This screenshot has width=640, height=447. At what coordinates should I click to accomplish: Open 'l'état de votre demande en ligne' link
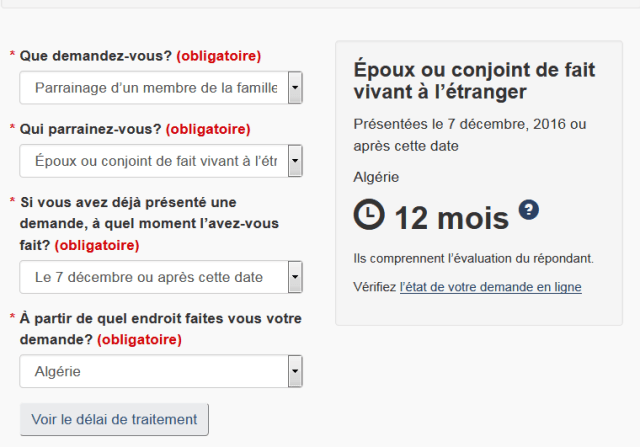491,287
